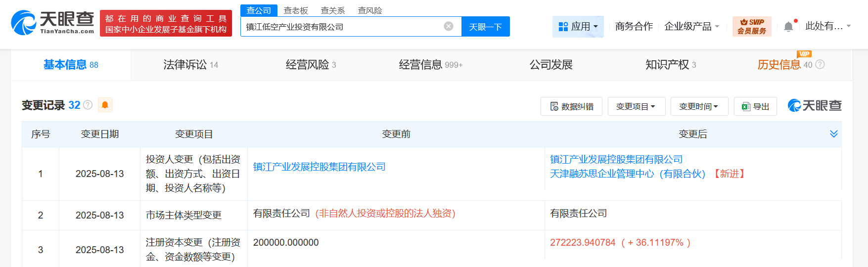Click the value 272223.940784 (+36.11197%)
The height and width of the screenshot is (267, 868).
pyautogui.click(x=620, y=242)
